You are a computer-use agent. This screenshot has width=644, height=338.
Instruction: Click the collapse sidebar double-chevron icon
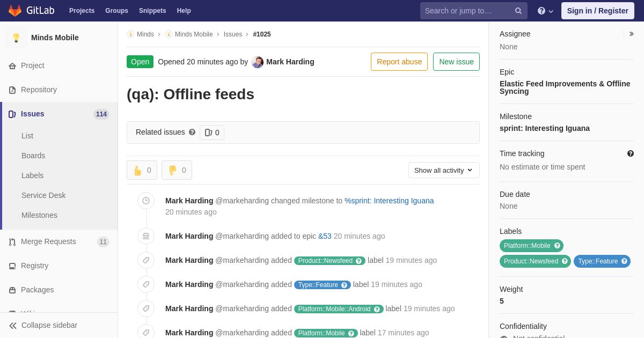13,326
